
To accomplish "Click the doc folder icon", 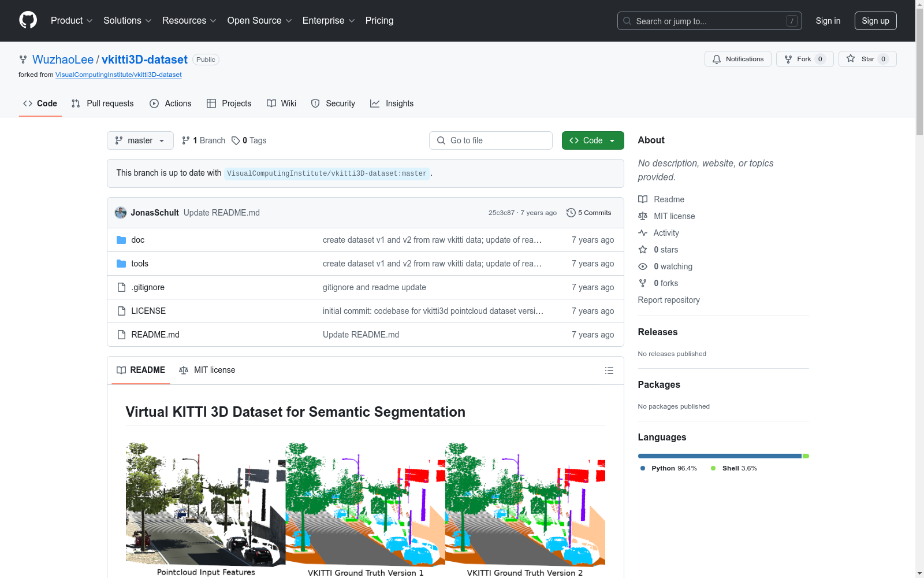I will (x=121, y=240).
